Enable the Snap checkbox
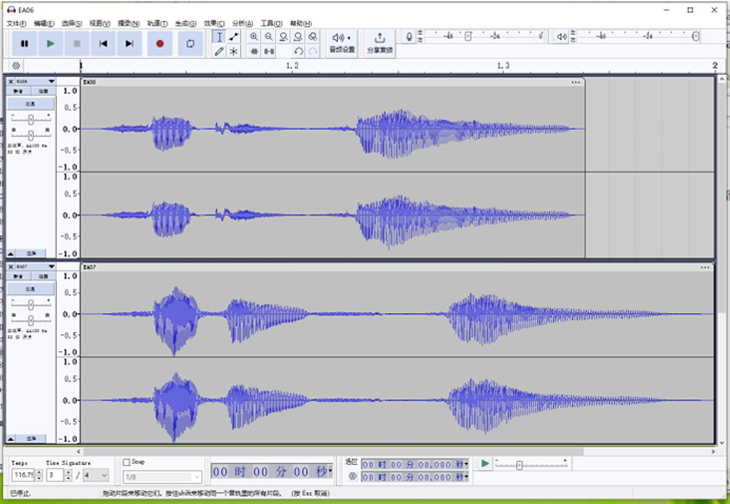Image resolution: width=730 pixels, height=504 pixels. (x=127, y=462)
